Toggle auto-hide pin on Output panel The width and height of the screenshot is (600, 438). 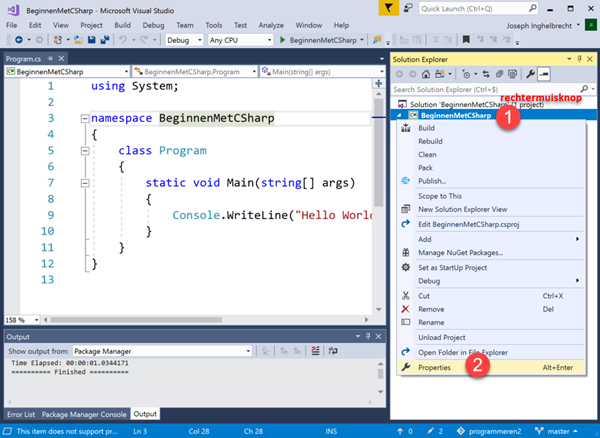tap(368, 336)
